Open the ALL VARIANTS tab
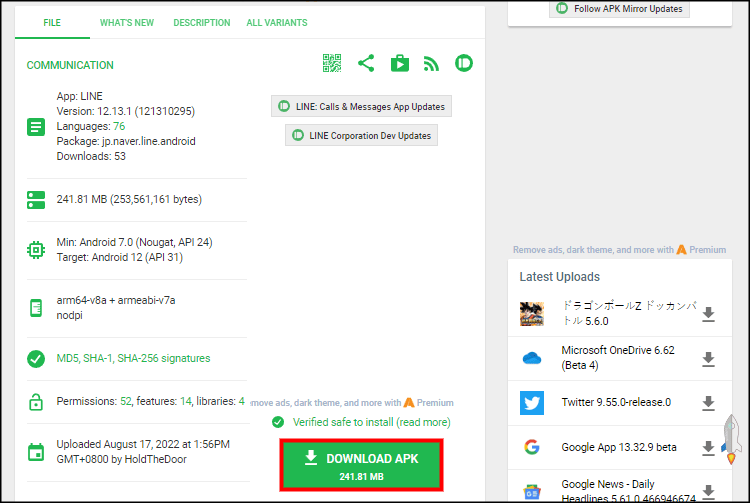Viewport: 750px width, 503px height. coord(277,22)
